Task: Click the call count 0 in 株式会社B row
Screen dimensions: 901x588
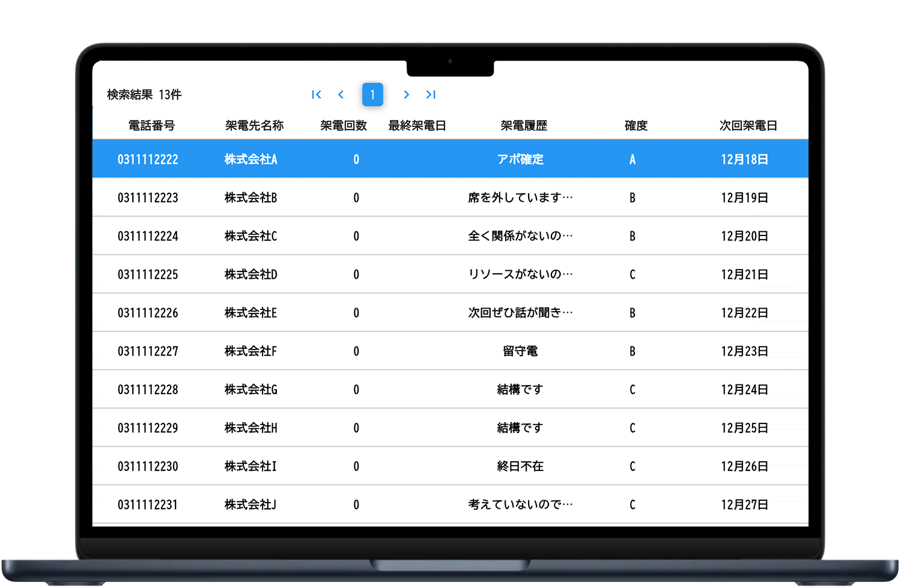Action: (356, 198)
